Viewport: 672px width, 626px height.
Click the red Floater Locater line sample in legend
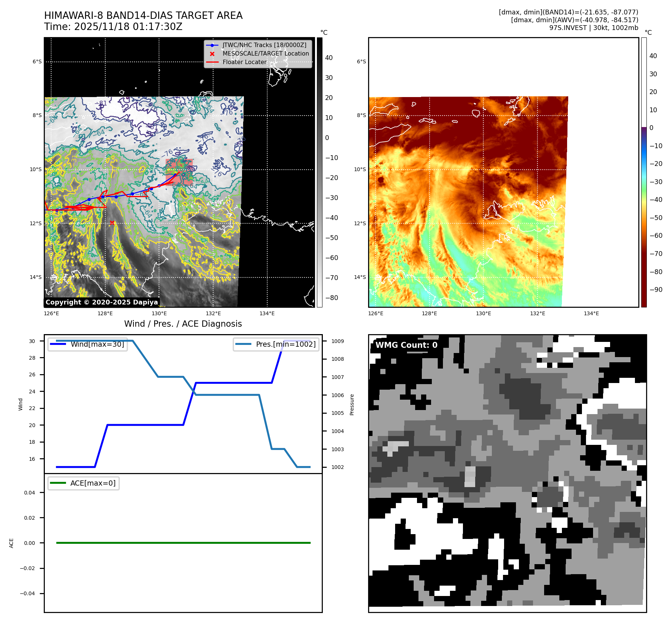(212, 62)
